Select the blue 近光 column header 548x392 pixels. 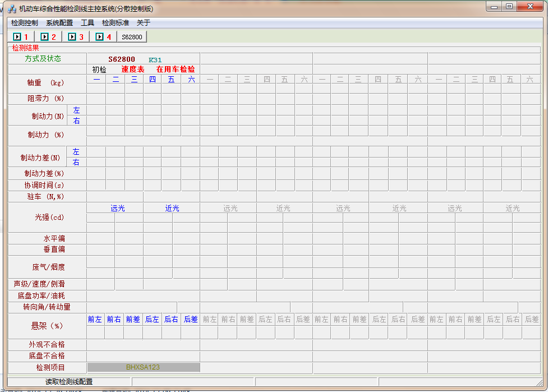point(172,209)
